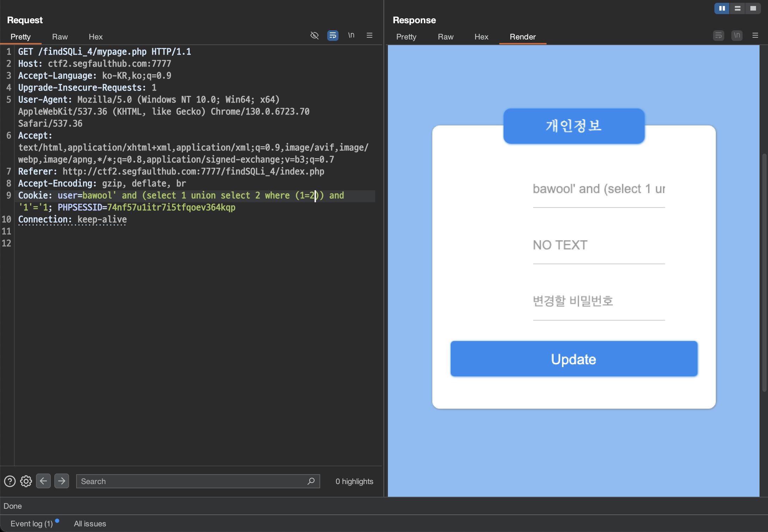Click response line wrap icon
The width and height of the screenshot is (768, 532).
click(x=718, y=35)
